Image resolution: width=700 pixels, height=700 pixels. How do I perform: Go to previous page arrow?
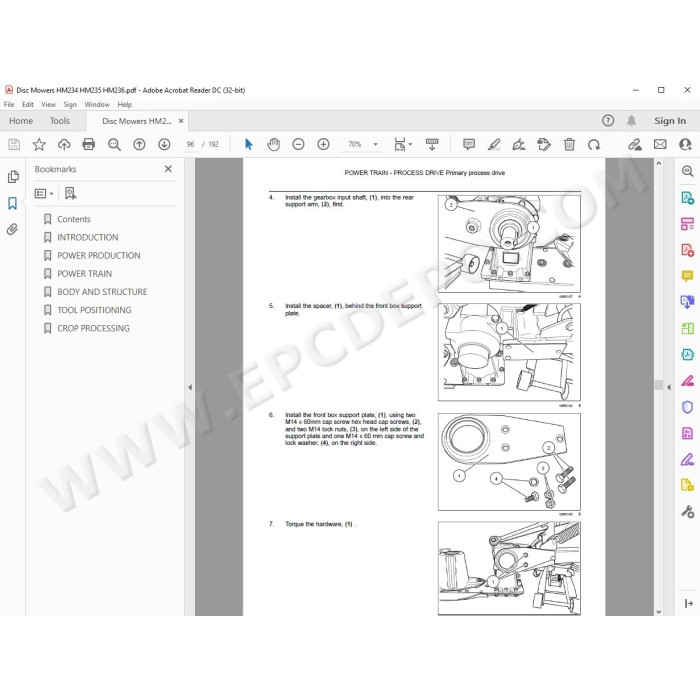tap(139, 144)
